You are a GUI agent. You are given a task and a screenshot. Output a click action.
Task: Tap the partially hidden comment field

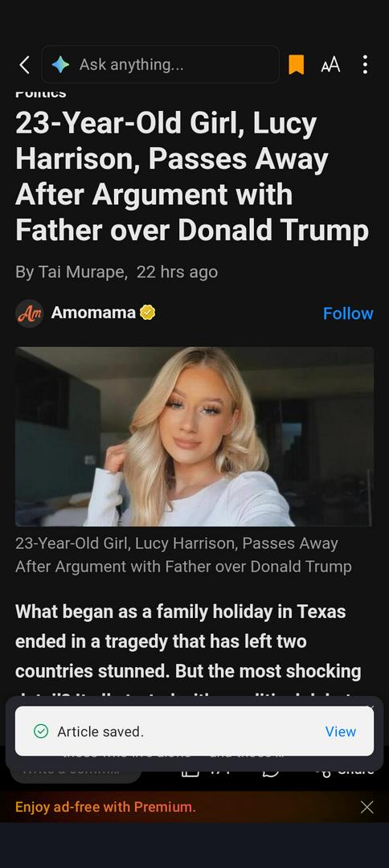(x=76, y=770)
